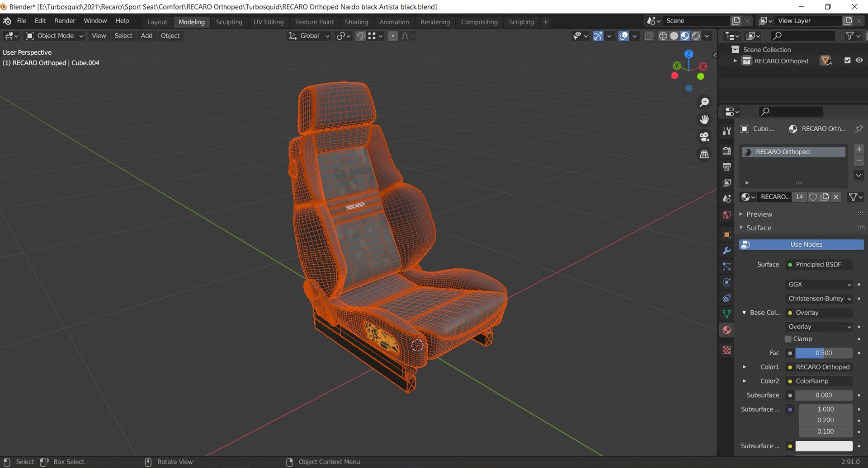Screen dimensions: 868x468
Task: Toggle proportional editing
Action: (x=393, y=36)
